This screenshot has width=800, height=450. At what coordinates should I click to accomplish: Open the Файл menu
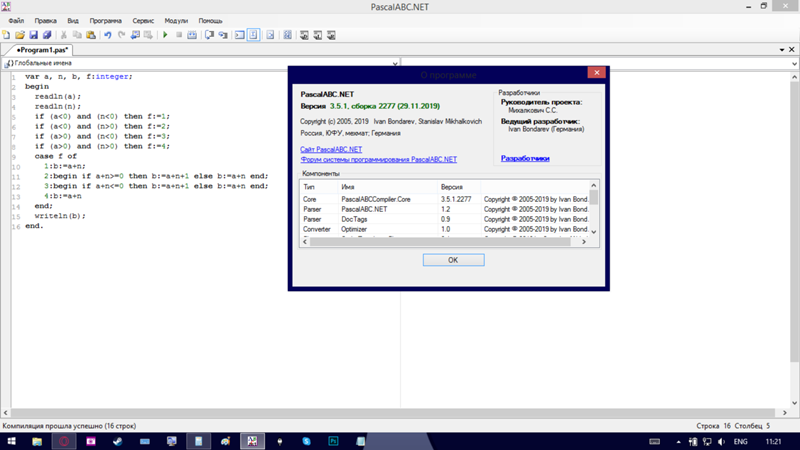tap(16, 21)
